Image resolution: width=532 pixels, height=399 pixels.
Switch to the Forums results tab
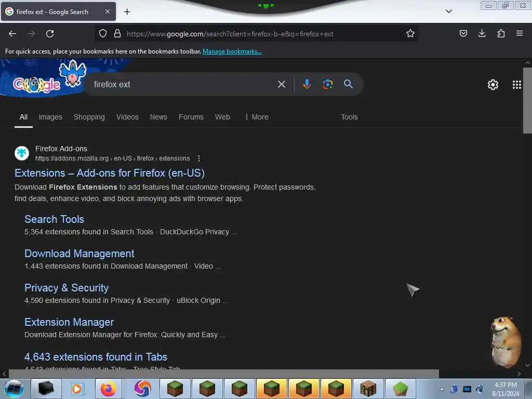191,117
